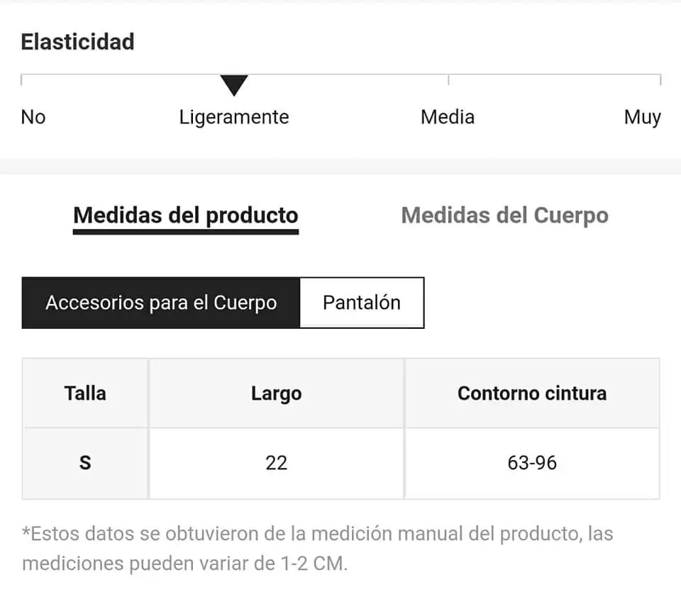Click the Elasticidad section heading
The height and width of the screenshot is (616, 681).
pos(78,42)
